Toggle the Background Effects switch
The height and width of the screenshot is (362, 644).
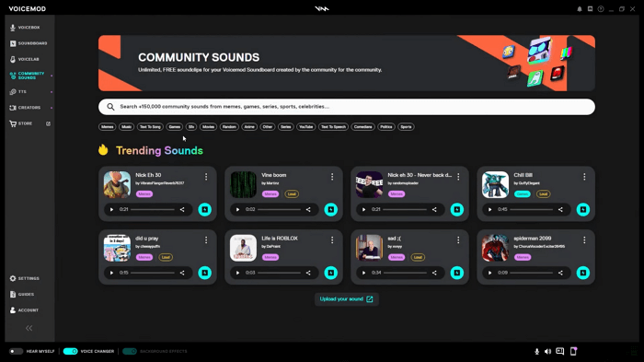click(x=130, y=351)
